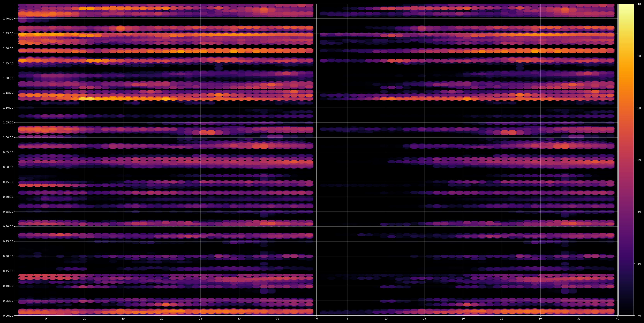The height and width of the screenshot is (323, 644).
Task: Click the x-axis label 40 below the colorbar edge
Action: 618,319
